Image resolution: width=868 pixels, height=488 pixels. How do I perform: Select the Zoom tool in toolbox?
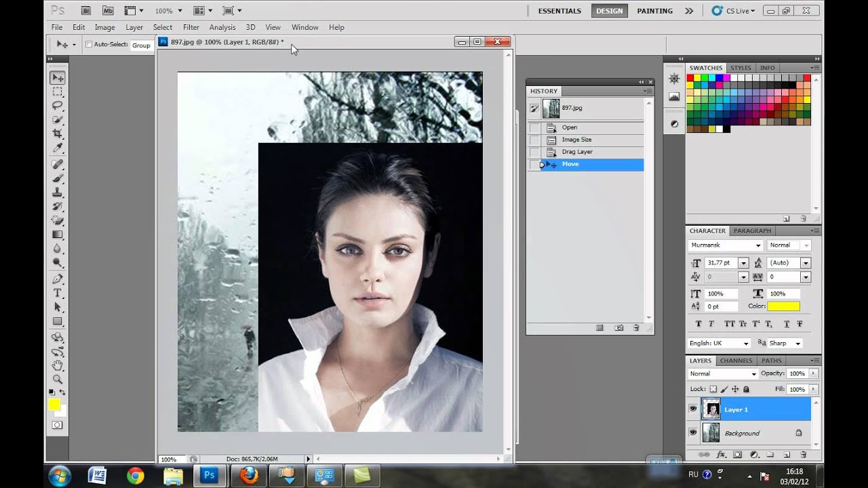(58, 380)
